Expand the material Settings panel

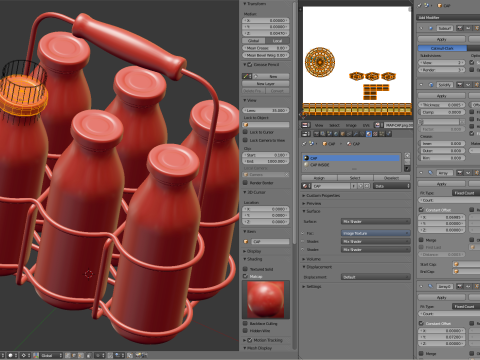pyautogui.click(x=304, y=286)
